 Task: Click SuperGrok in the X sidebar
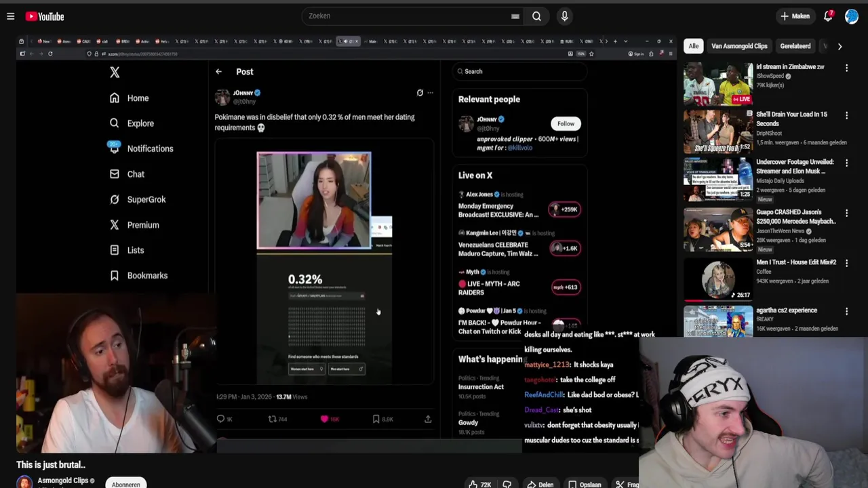coord(138,199)
